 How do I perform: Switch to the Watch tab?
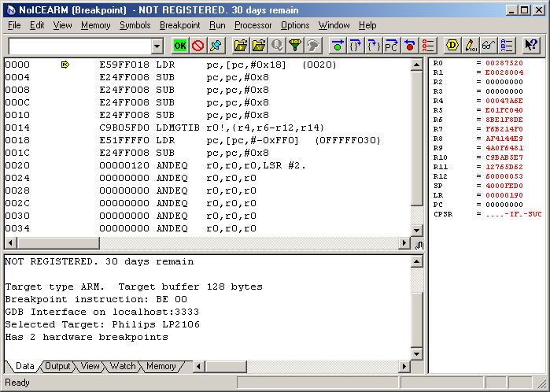coord(123,366)
